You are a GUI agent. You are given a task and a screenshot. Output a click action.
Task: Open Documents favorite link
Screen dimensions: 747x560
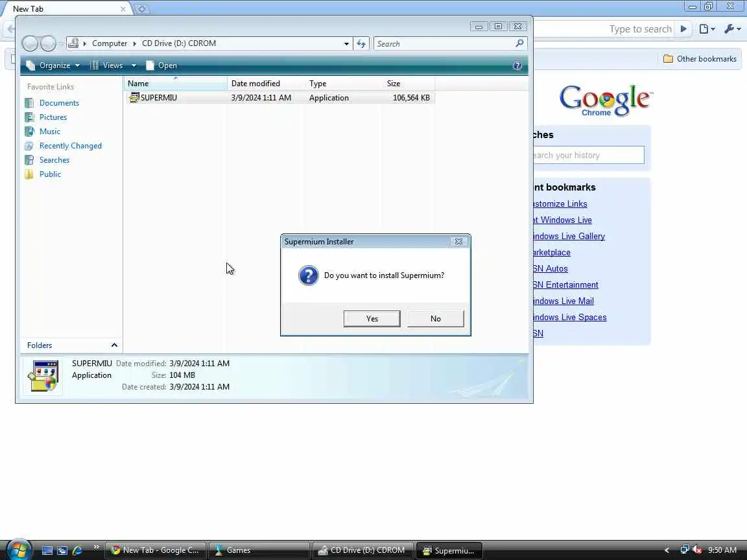pyautogui.click(x=59, y=103)
